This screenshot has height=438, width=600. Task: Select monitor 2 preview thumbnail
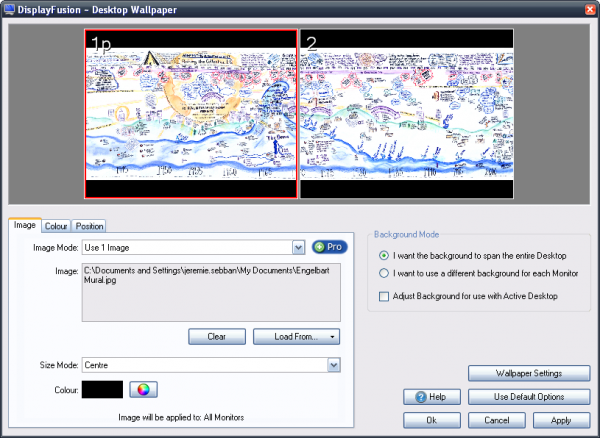pyautogui.click(x=407, y=114)
